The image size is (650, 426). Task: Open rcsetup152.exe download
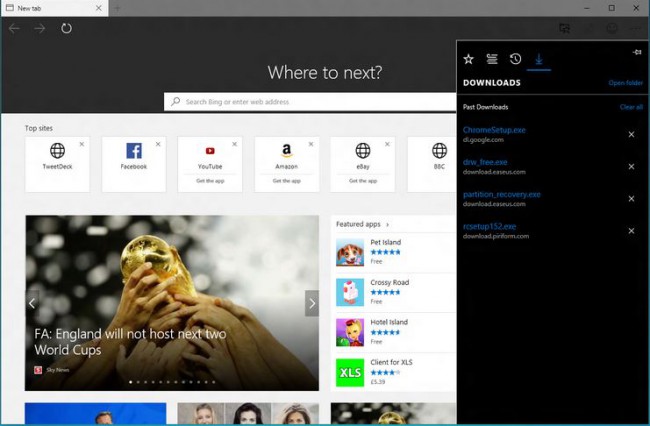(490, 227)
